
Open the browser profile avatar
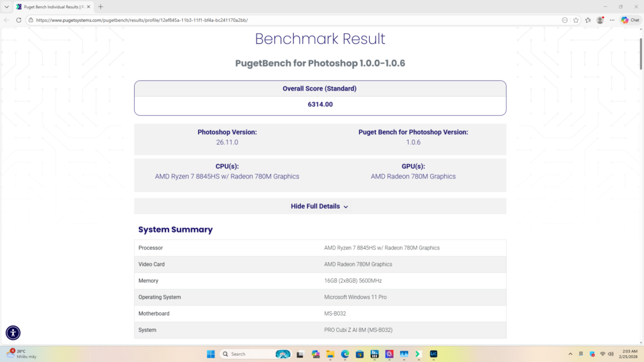[x=600, y=20]
